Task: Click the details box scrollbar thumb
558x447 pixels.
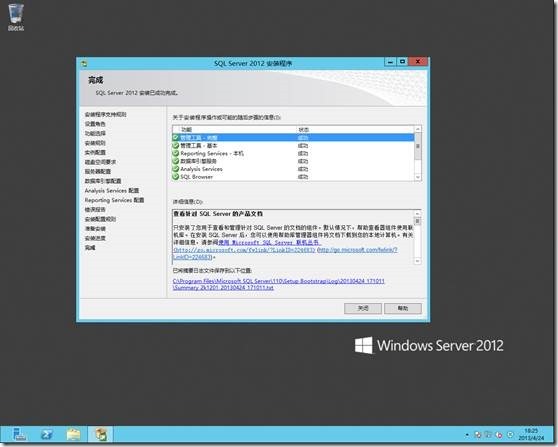Action: point(417,221)
